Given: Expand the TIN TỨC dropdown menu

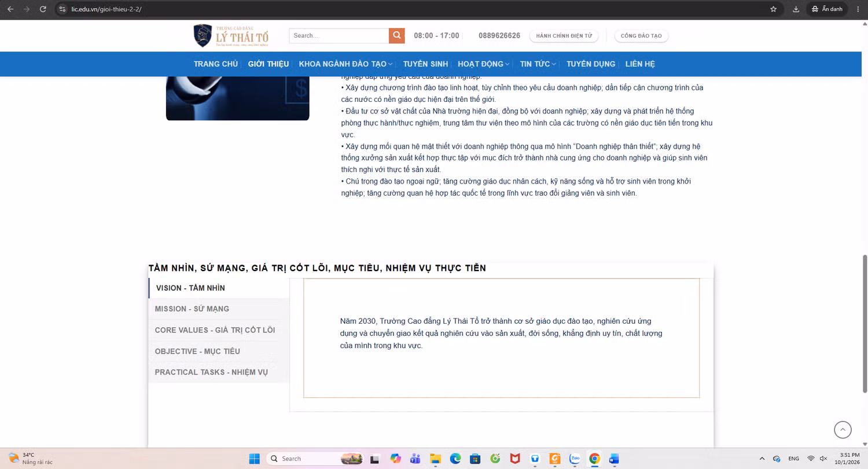Looking at the screenshot, I should [538, 64].
